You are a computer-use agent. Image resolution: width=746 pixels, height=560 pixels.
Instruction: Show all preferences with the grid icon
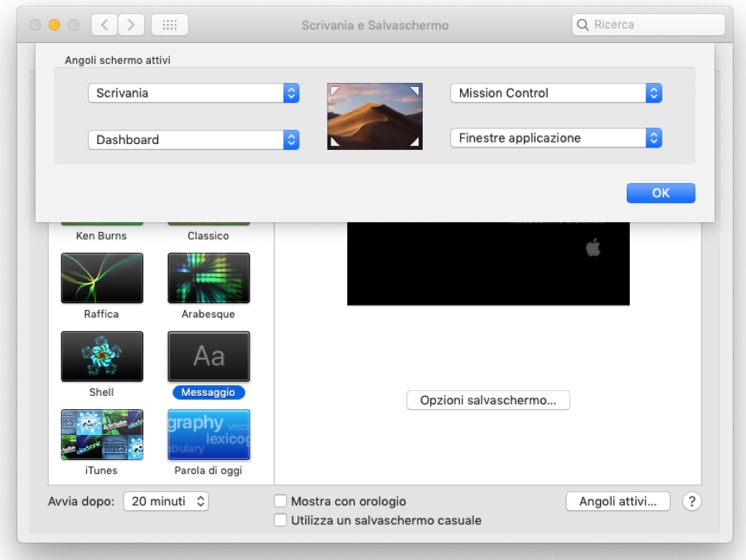pos(168,24)
